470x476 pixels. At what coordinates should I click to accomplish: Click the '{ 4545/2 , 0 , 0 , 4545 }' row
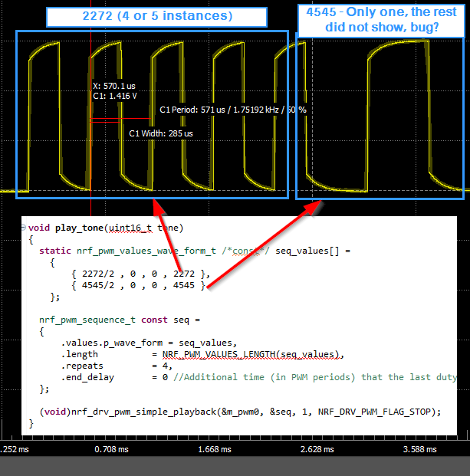tap(138, 285)
